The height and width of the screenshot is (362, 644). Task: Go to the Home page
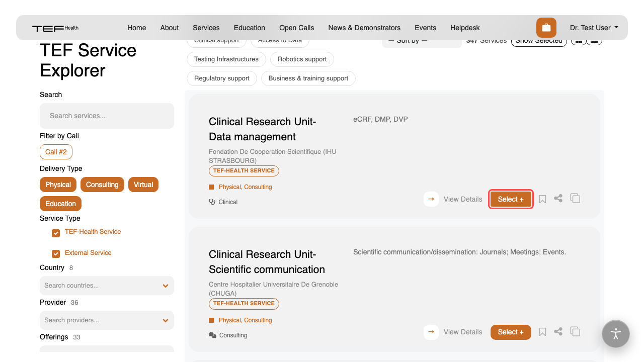(x=137, y=28)
